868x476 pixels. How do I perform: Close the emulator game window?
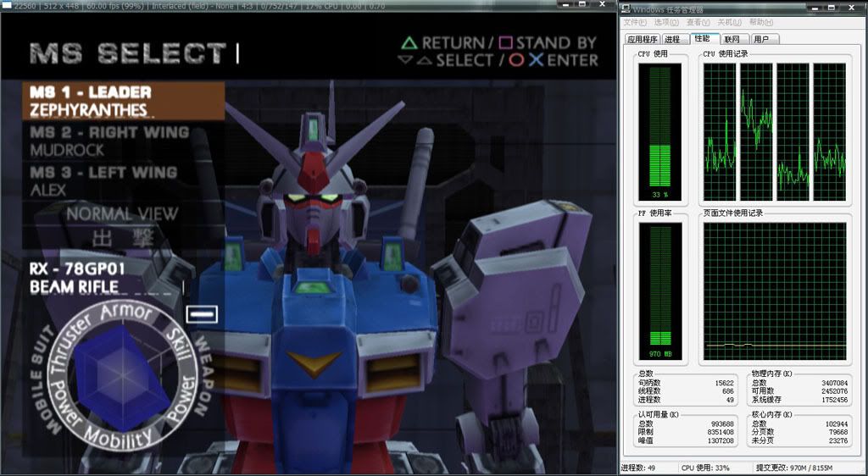click(x=603, y=4)
